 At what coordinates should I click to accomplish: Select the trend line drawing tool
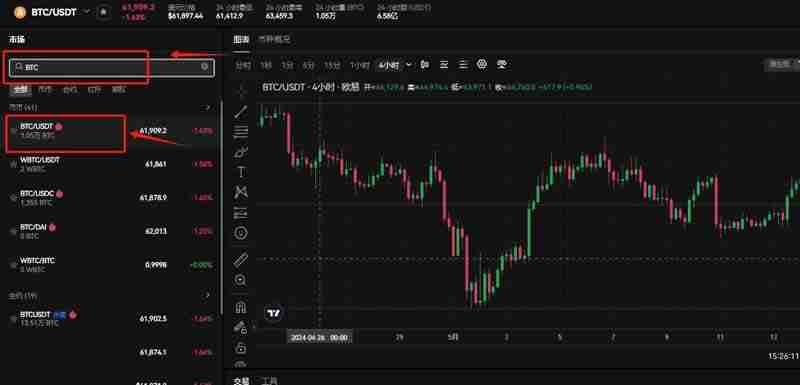tap(240, 112)
